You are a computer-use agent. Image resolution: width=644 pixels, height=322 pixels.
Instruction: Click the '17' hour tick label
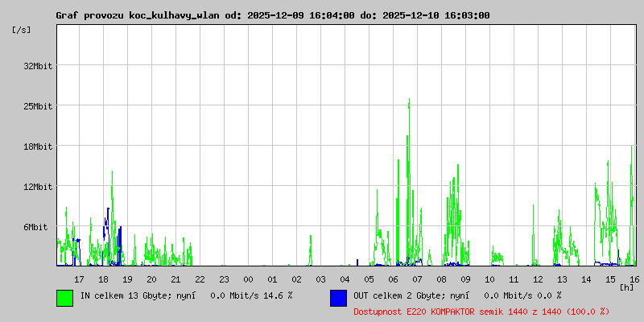(79, 279)
